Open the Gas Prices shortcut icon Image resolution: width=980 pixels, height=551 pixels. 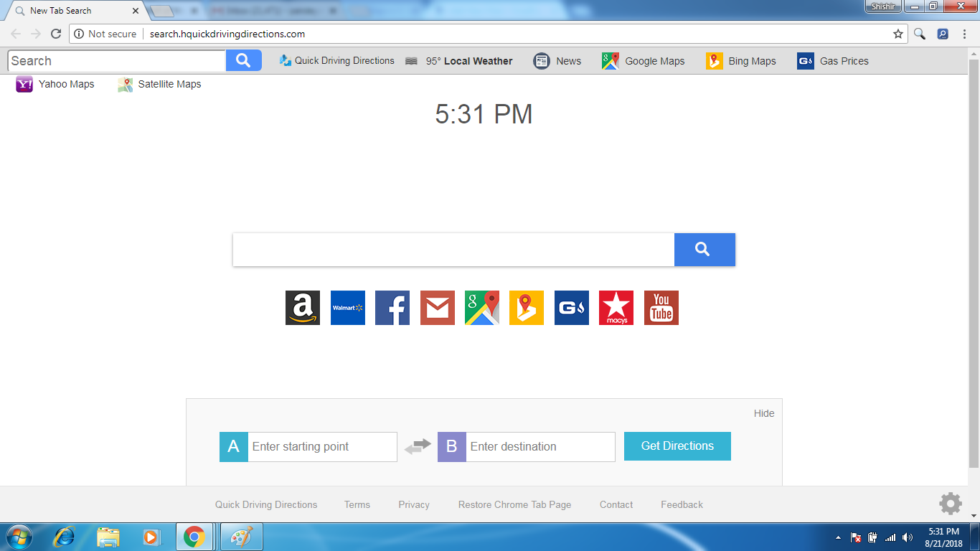tap(571, 307)
